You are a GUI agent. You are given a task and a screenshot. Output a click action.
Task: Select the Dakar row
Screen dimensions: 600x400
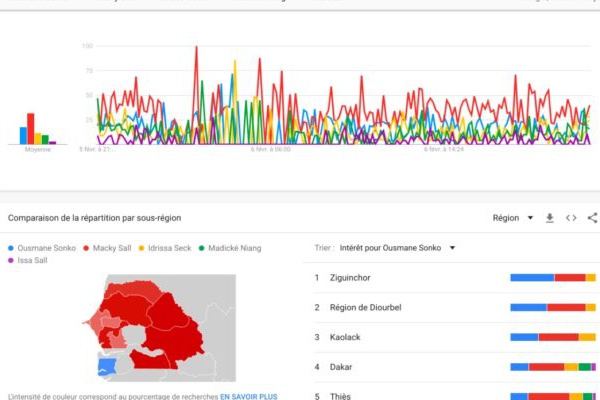(x=455, y=367)
